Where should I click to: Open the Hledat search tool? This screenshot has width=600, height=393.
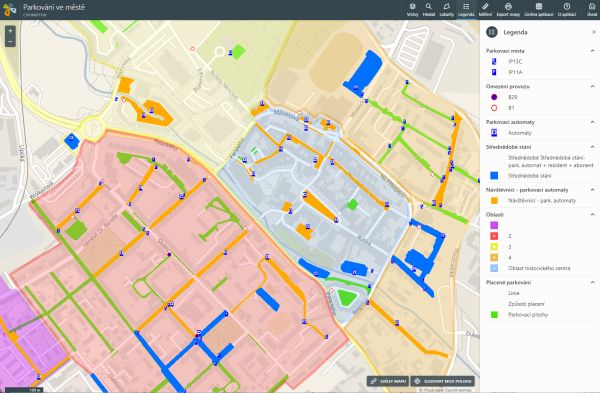429,10
